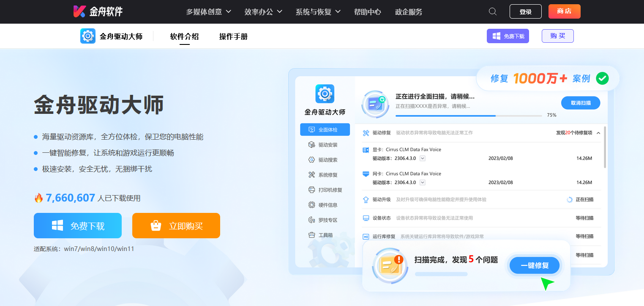Click the 工具箱 toolbox icon

click(311, 235)
